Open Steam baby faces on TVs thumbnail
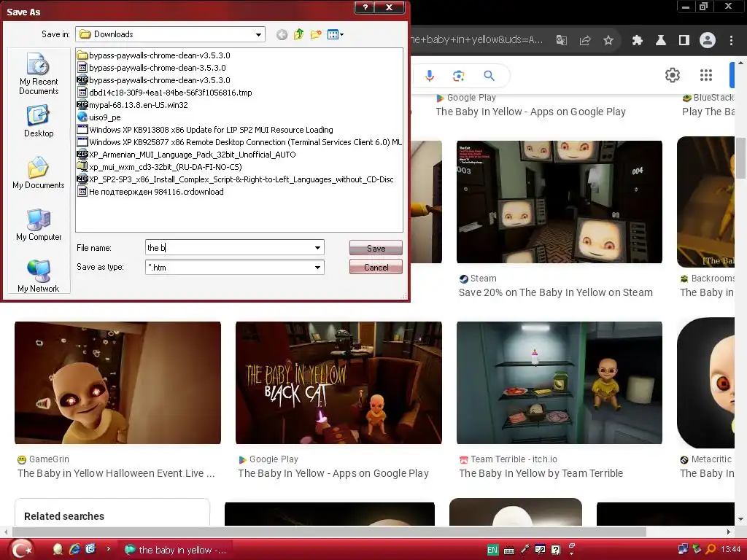Viewport: 747px width, 560px height. (x=560, y=202)
